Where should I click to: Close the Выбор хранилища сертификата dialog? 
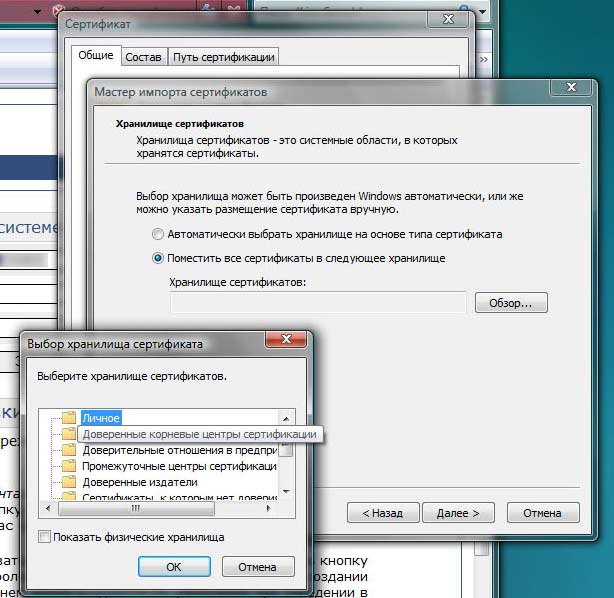click(x=286, y=339)
